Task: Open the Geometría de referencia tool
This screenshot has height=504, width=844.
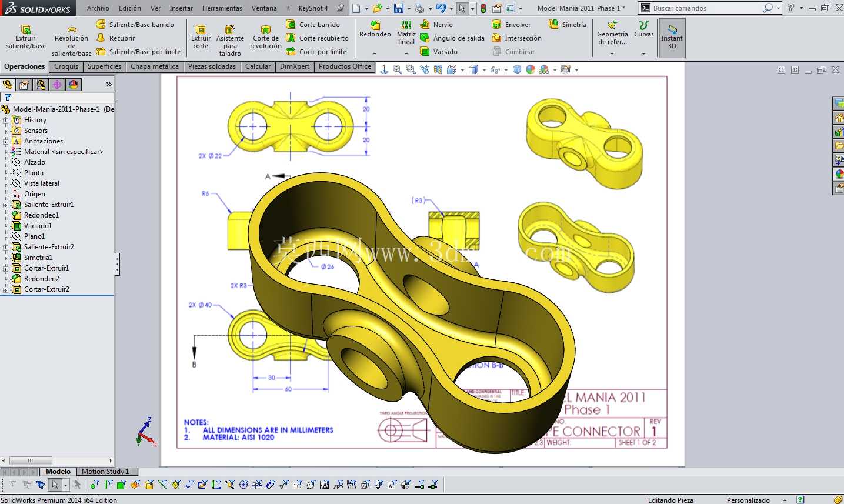Action: pyautogui.click(x=612, y=34)
